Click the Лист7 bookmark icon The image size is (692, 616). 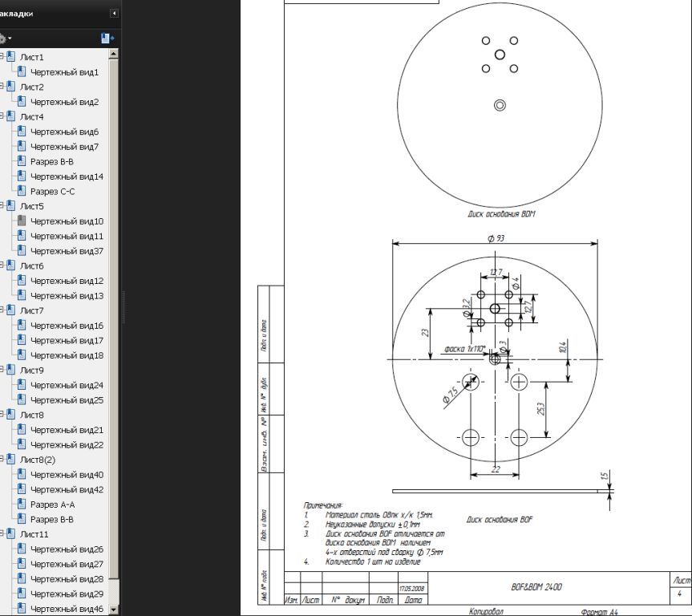coord(11,310)
